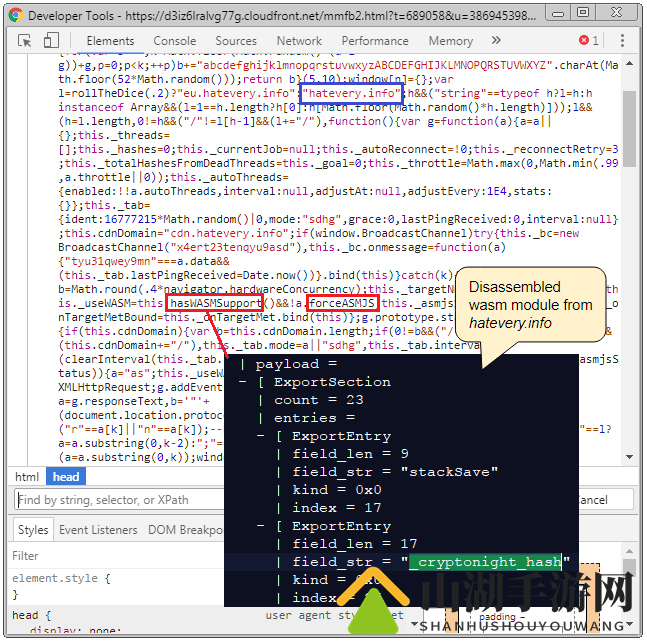Switch to the Sources tab
Screen dimensions: 647x641
pos(236,41)
